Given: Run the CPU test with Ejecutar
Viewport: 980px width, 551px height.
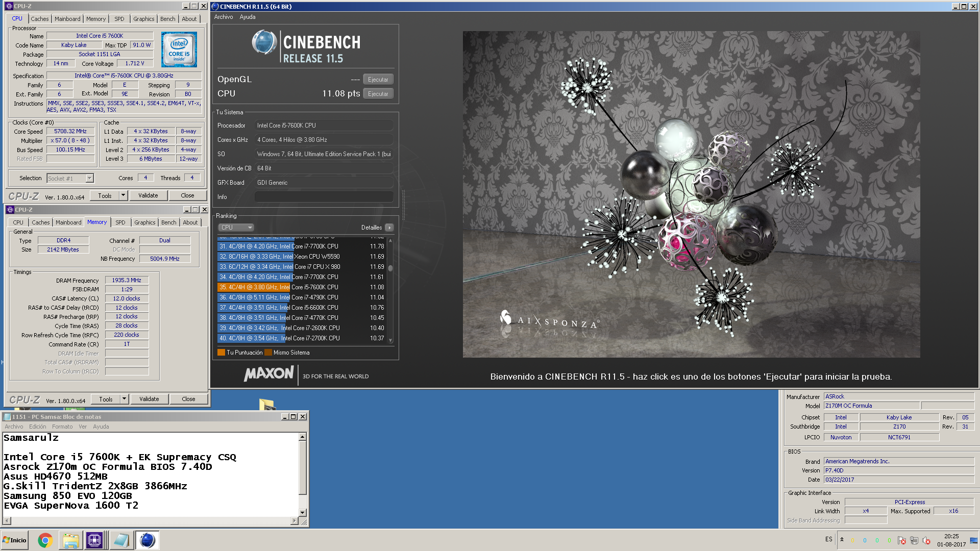Looking at the screenshot, I should [x=378, y=93].
